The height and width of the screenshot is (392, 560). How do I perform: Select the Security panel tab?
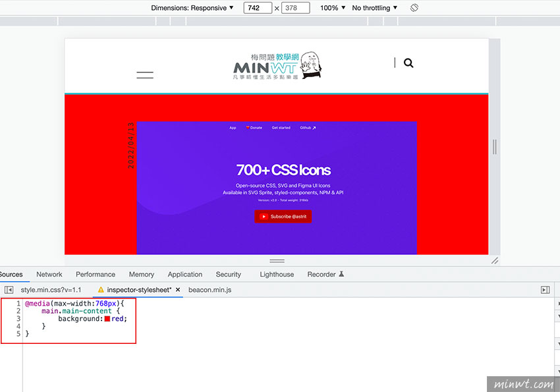(228, 274)
